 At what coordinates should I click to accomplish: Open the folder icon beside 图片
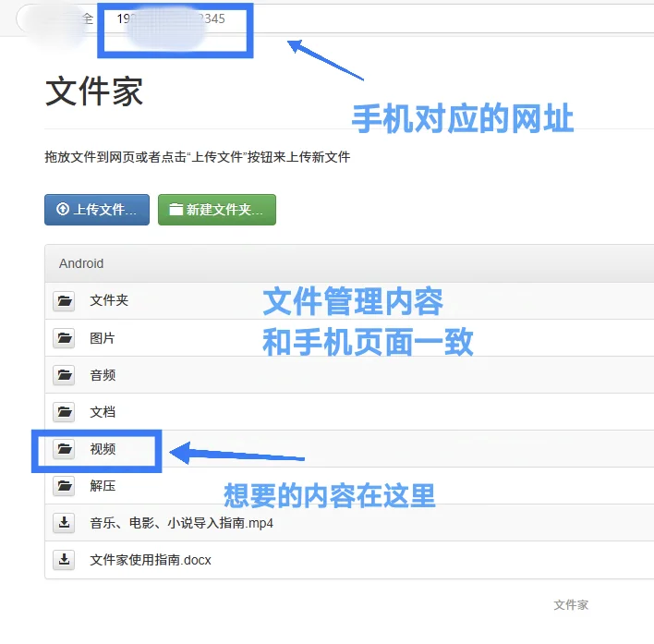tap(64, 338)
